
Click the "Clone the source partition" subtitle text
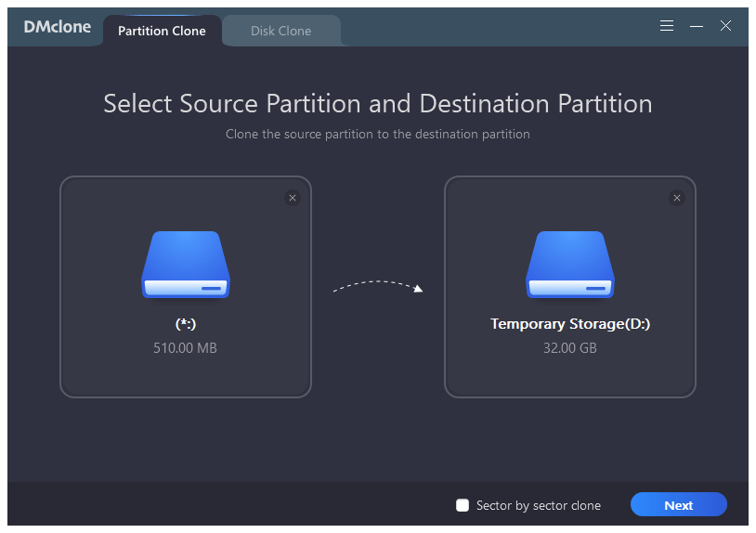point(378,134)
